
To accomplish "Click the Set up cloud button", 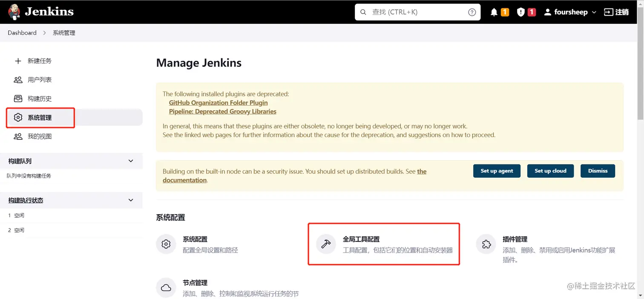I will click(551, 171).
